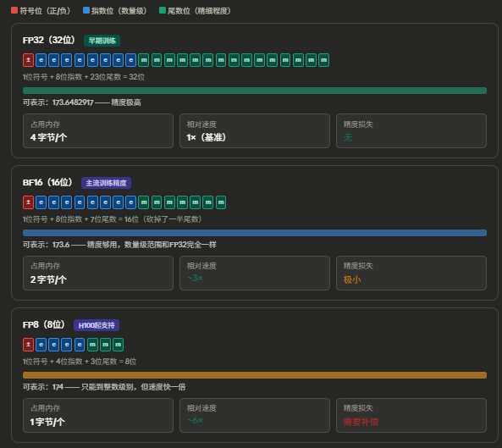The width and height of the screenshot is (502, 448).
Task: Click the text 1位符号 + 4位指数 + 3位尾数 = 8位
Action: [x=80, y=362]
